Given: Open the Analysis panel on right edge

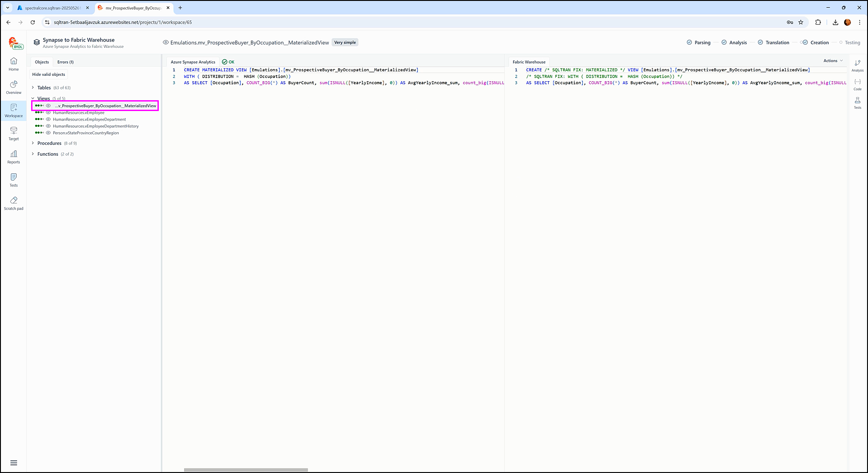Looking at the screenshot, I should point(857,65).
